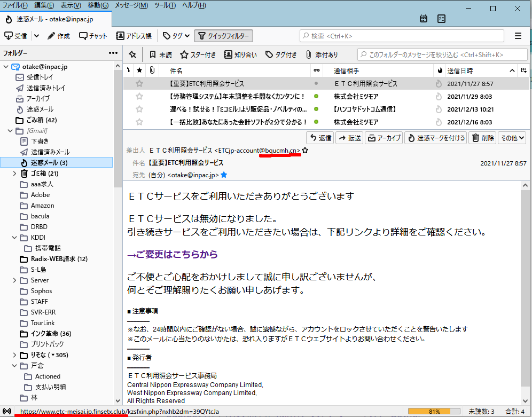532x417 pixels.
Task: Open the ファイル(F) menu
Action: pyautogui.click(x=15, y=5)
